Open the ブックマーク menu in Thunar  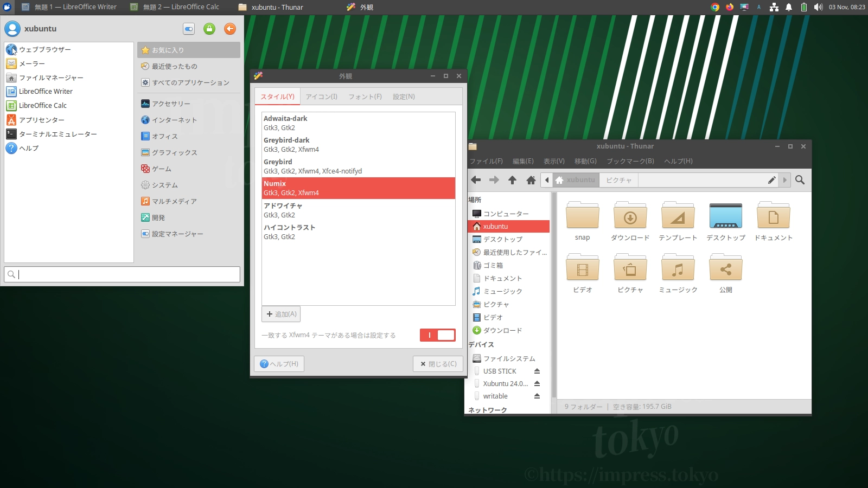click(x=630, y=161)
